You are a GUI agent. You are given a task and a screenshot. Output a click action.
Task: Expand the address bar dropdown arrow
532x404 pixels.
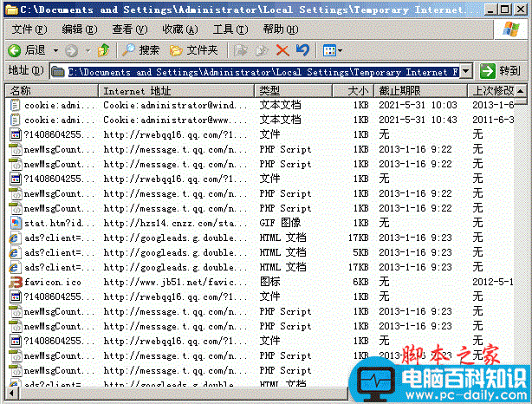(x=466, y=71)
